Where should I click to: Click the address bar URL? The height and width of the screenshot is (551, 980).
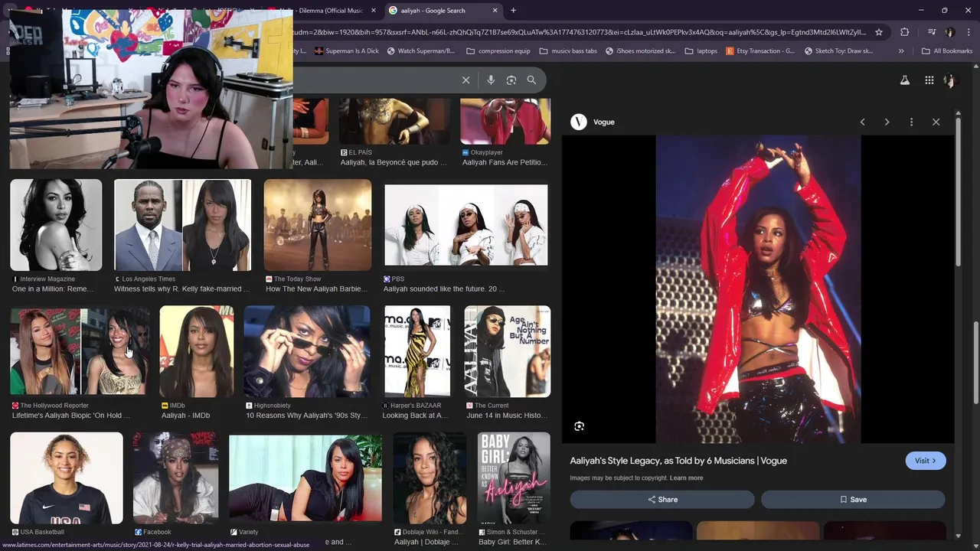[578, 32]
